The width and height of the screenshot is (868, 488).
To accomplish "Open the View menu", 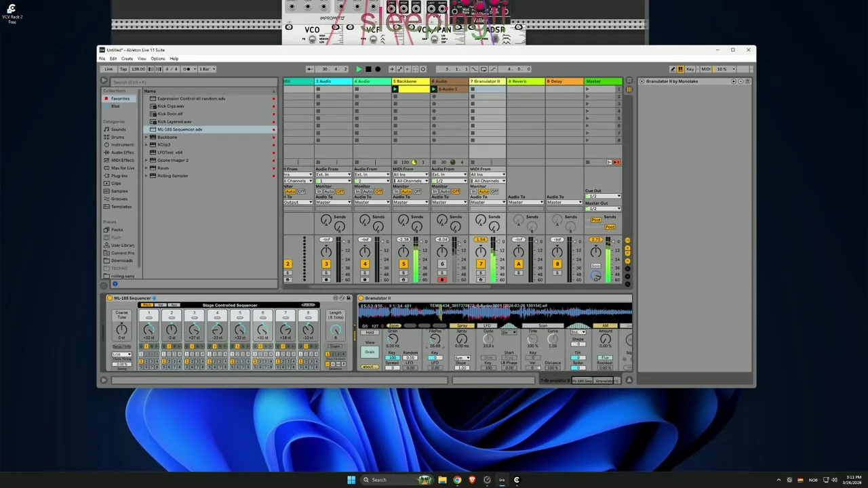I will pos(142,58).
